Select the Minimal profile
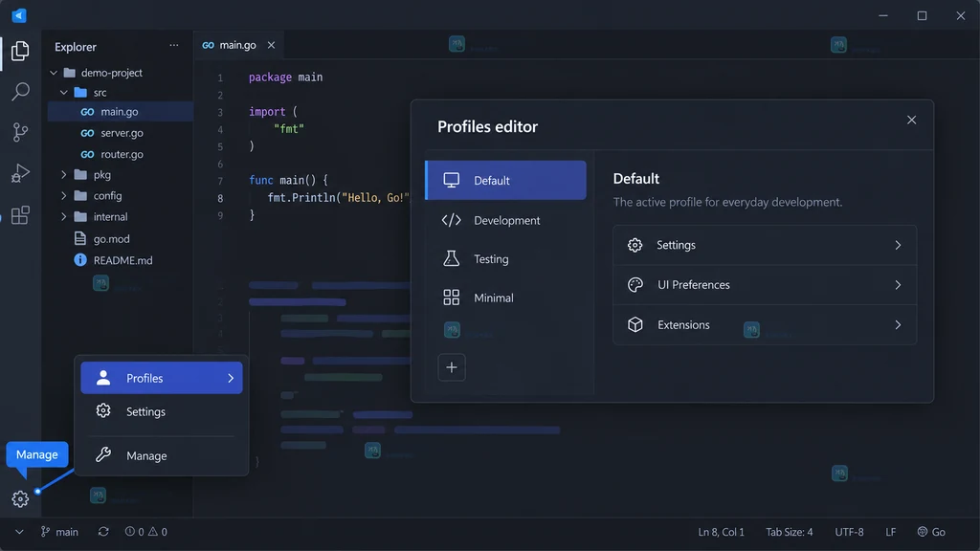Image resolution: width=980 pixels, height=551 pixels. point(505,298)
